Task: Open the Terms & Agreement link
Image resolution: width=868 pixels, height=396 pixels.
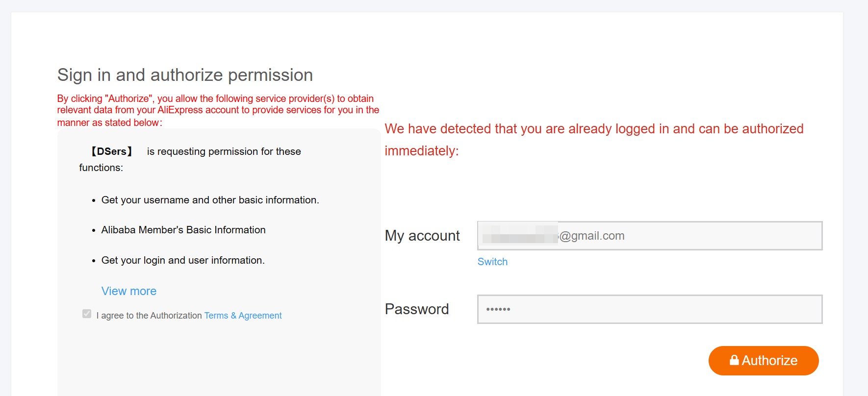Action: 243,316
